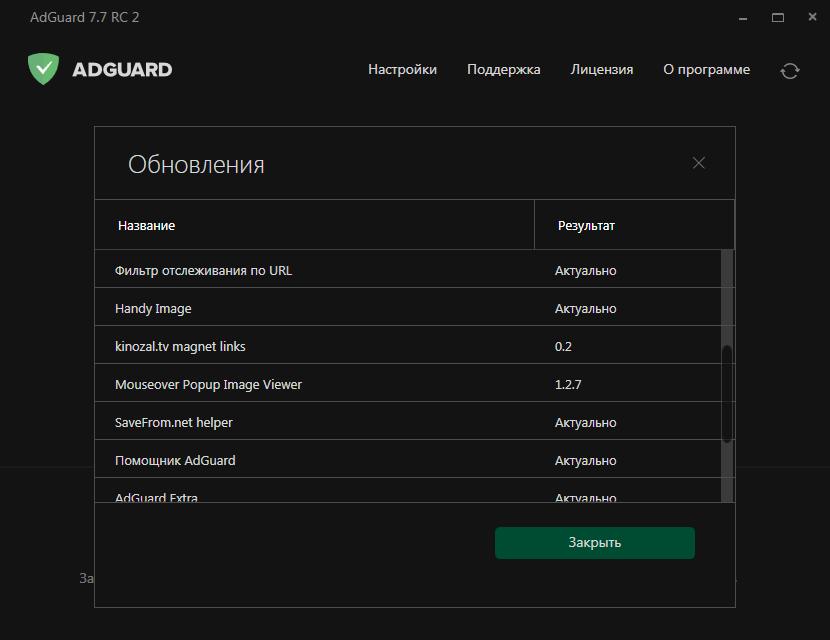The height and width of the screenshot is (640, 830).
Task: Select the SaveFrom.net helper row
Action: click(300, 421)
